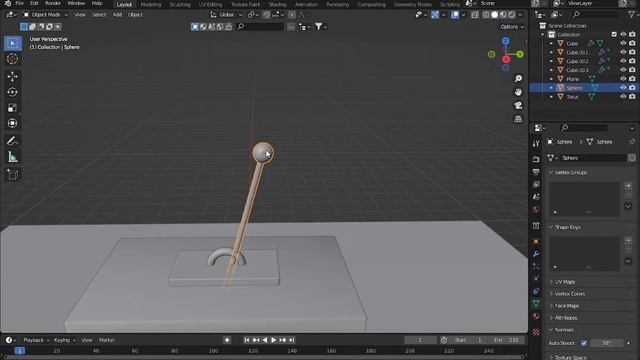Open the Object Data properties tab
The height and width of the screenshot is (360, 640).
(x=536, y=303)
